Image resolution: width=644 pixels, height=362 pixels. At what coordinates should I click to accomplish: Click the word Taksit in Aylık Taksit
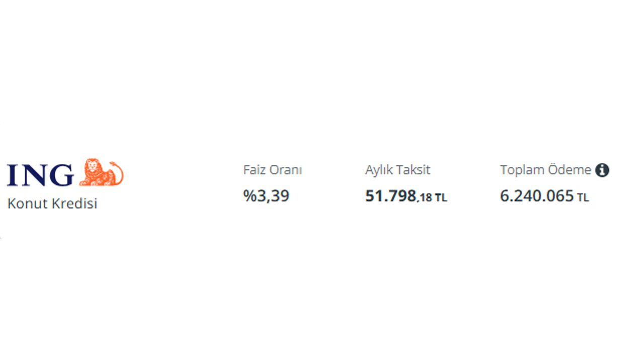click(414, 170)
